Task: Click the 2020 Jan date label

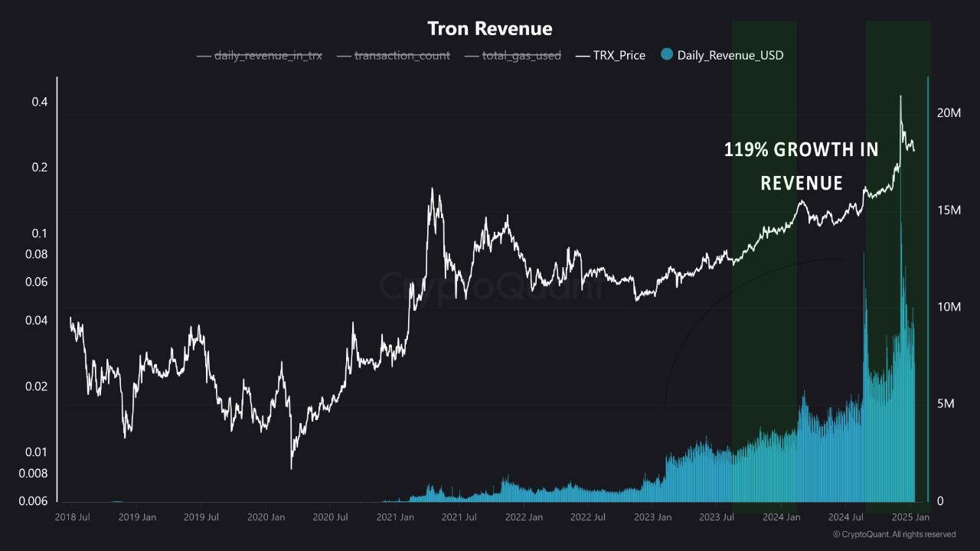Action: [266, 517]
